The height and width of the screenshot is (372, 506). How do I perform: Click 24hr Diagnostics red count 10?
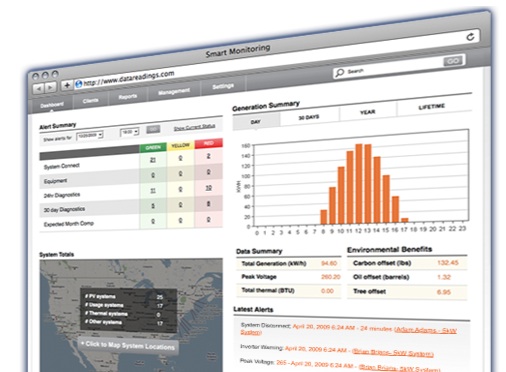coord(208,188)
